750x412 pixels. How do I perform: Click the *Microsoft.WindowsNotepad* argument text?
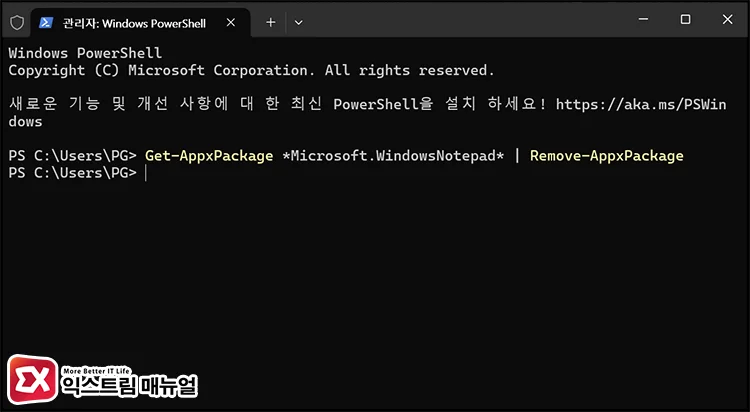pos(393,156)
